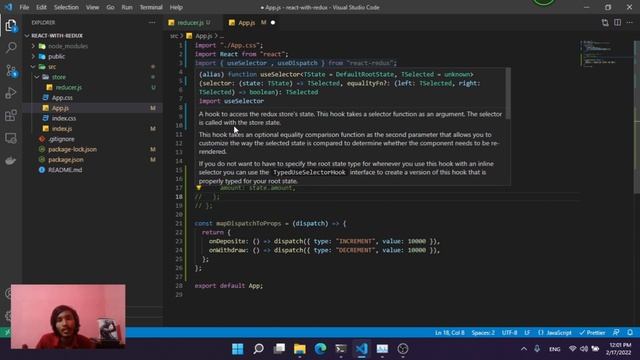Open the Remote Explorer view
Screen dimensions: 640x360
tap(11, 138)
